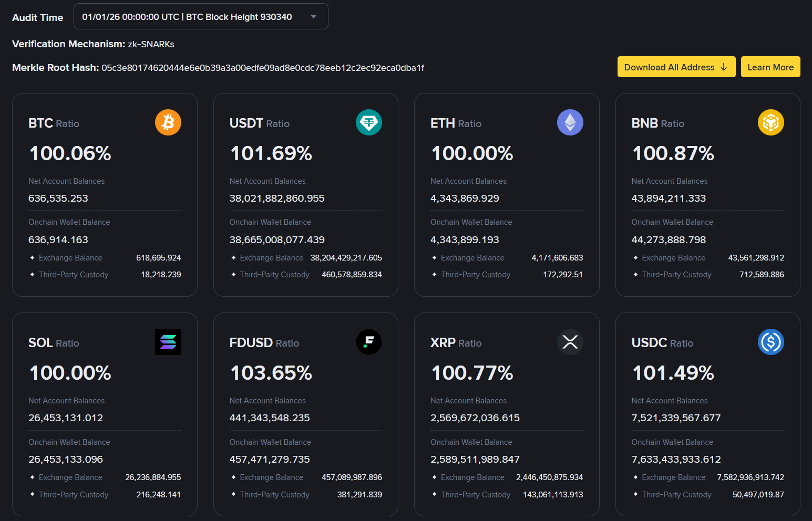Click the USDT 101.69% ratio value
This screenshot has width=812, height=521.
[271, 153]
